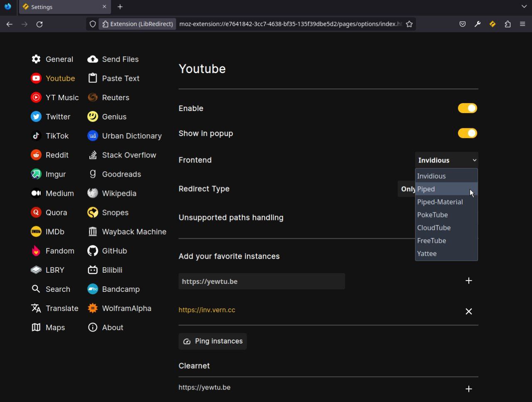Image resolution: width=532 pixels, height=402 pixels.
Task: Click the Ping instances button
Action: coord(213,341)
